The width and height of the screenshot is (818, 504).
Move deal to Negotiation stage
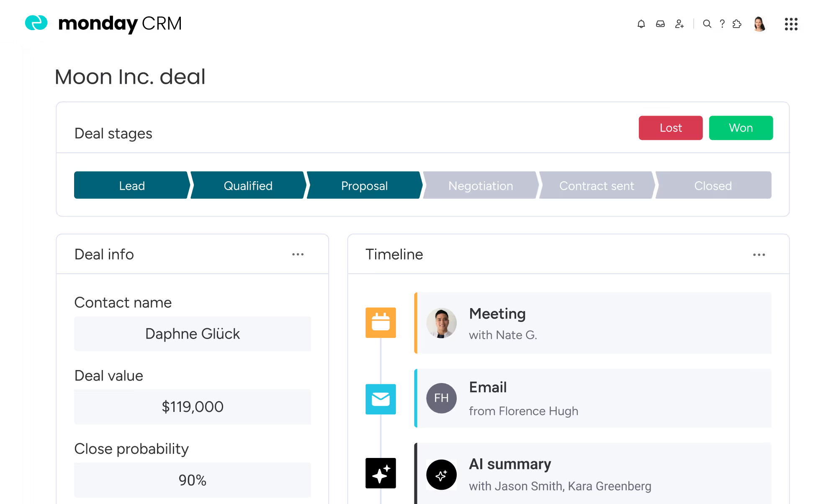click(481, 185)
